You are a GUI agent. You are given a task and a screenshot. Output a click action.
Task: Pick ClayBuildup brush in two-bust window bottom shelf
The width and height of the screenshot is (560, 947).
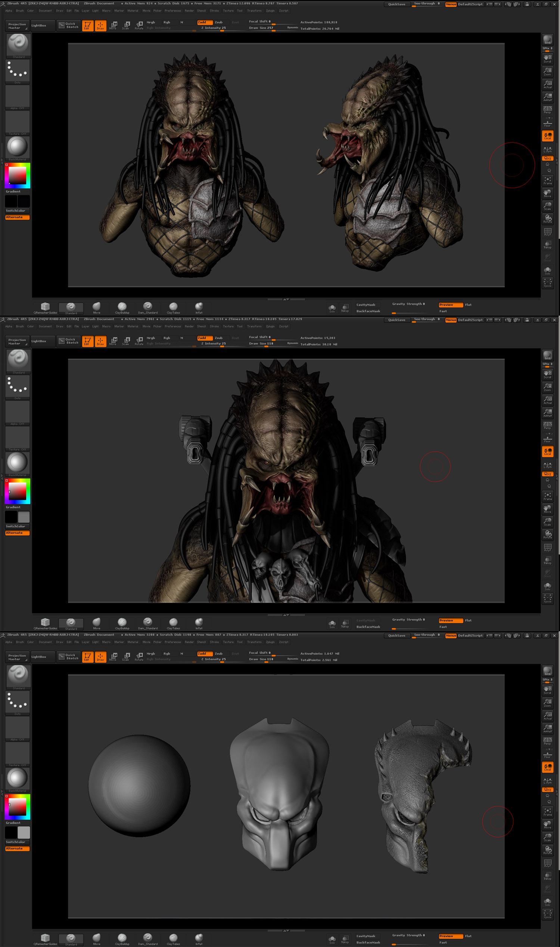pos(122,308)
